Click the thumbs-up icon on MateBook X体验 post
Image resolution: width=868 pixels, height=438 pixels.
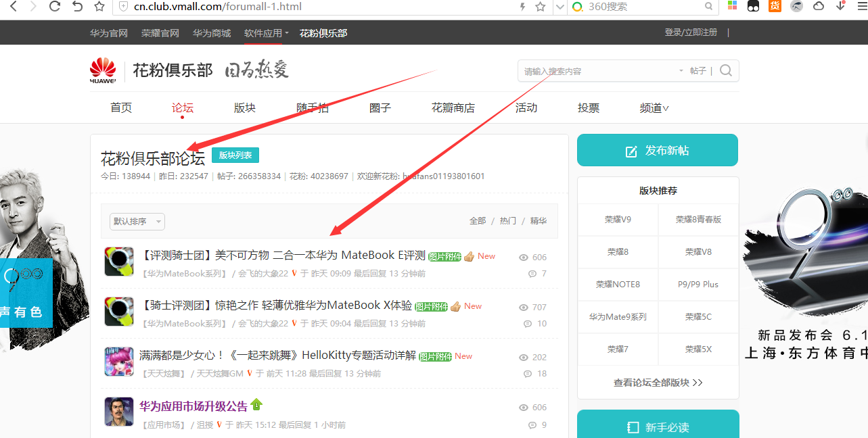click(x=456, y=306)
